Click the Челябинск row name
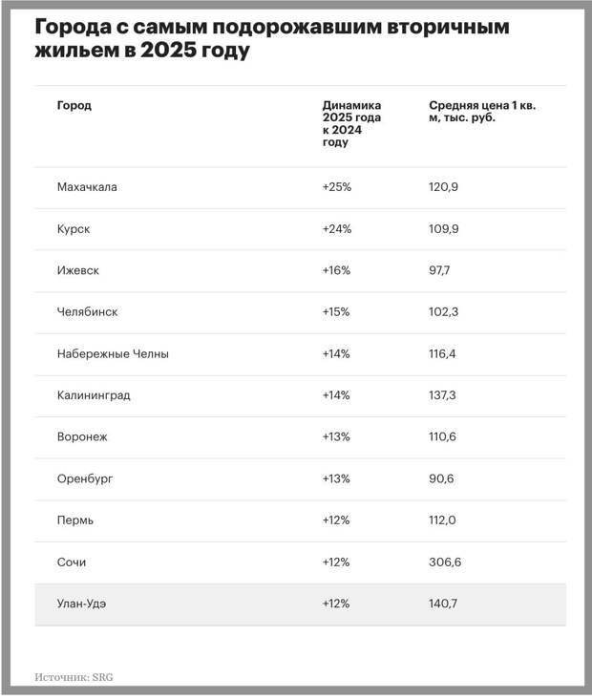 pyautogui.click(x=88, y=312)
